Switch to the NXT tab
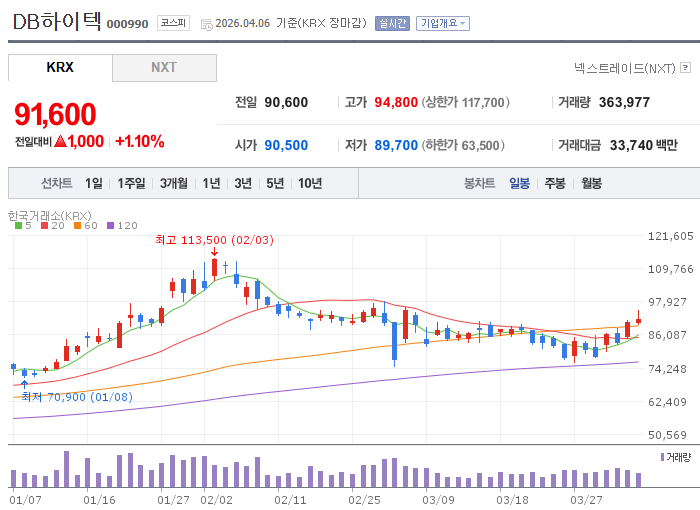Screen dimensions: 700x510 coord(164,67)
